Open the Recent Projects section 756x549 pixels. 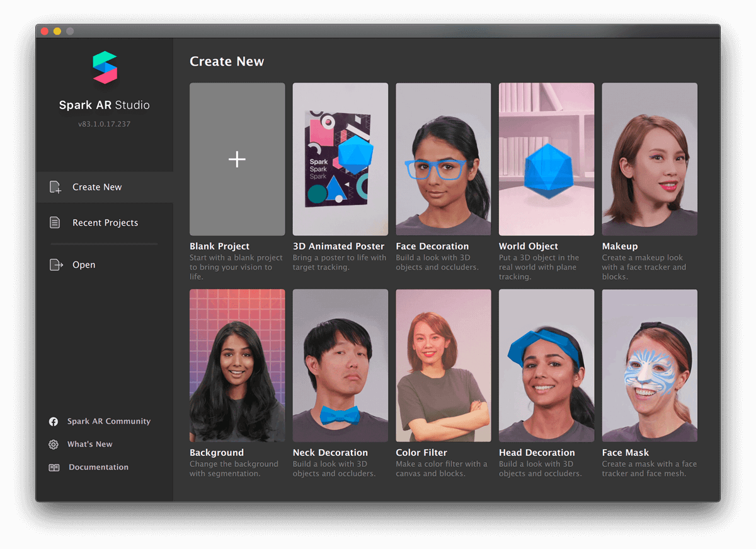(105, 222)
